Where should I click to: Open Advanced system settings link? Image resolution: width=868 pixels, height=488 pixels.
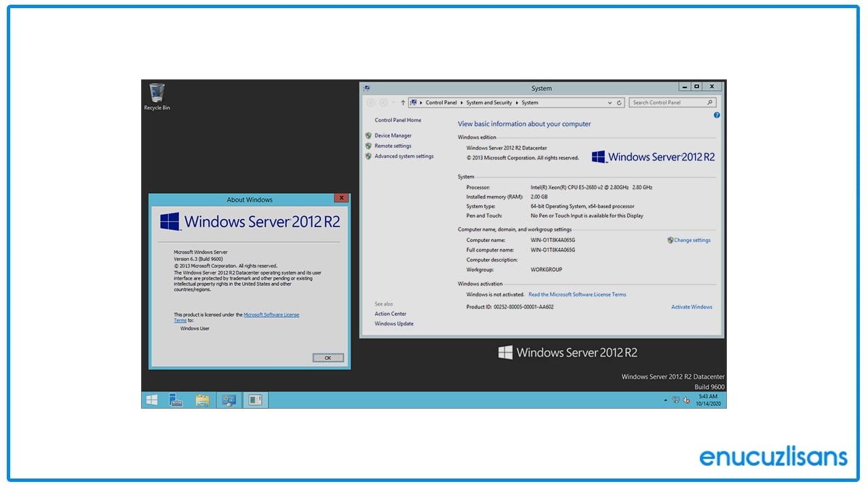[404, 156]
